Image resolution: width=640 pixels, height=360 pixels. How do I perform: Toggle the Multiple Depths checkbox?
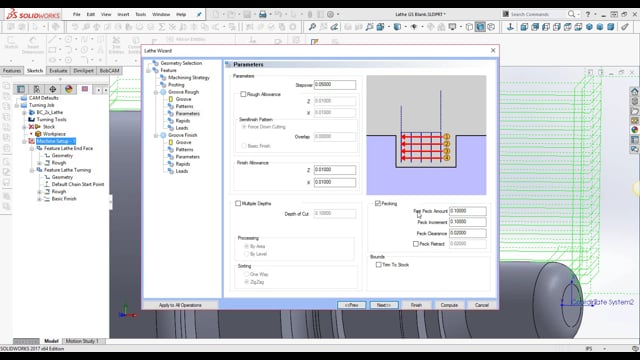pos(238,203)
